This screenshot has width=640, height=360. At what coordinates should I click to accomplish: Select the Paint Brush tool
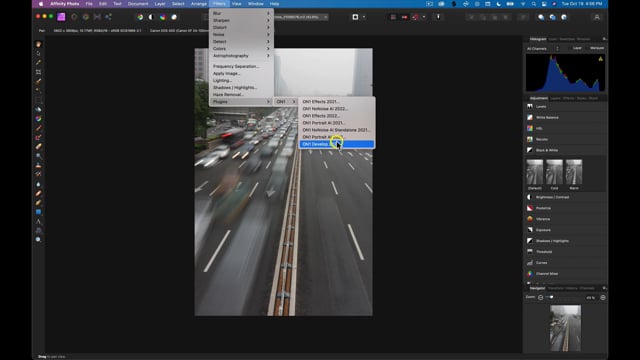(x=38, y=128)
